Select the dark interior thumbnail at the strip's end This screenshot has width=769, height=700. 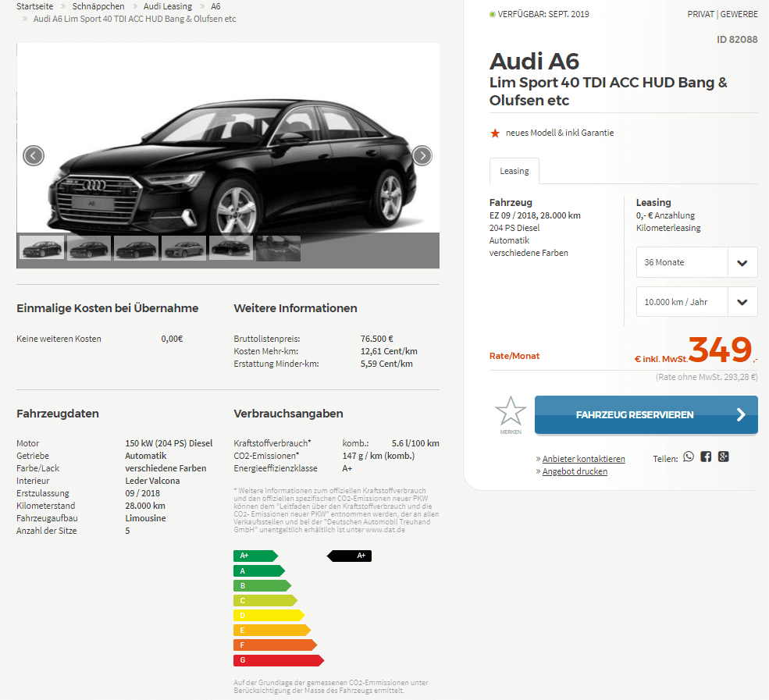coord(279,248)
